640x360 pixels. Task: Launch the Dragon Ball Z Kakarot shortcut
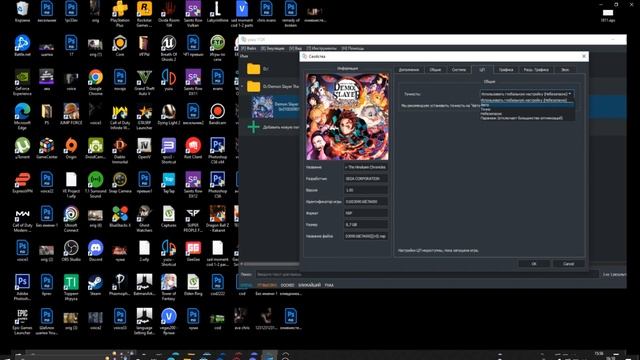point(218,220)
